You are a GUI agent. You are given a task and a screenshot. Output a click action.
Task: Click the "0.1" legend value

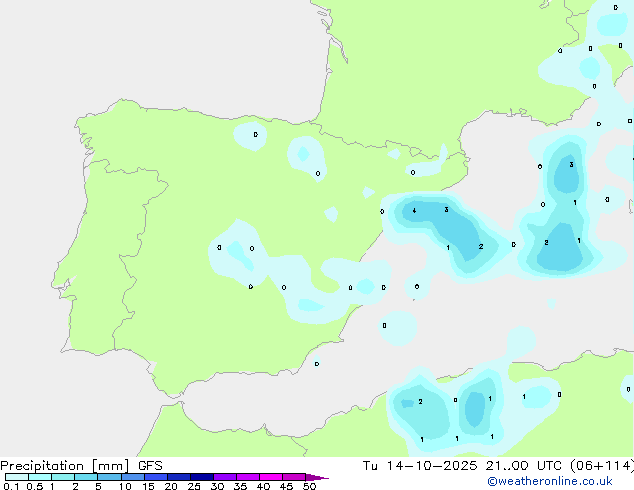tap(11, 486)
